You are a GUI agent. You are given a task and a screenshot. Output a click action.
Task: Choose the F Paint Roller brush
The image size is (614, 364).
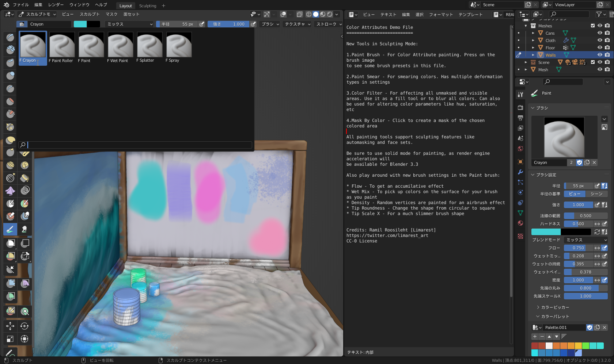(61, 48)
